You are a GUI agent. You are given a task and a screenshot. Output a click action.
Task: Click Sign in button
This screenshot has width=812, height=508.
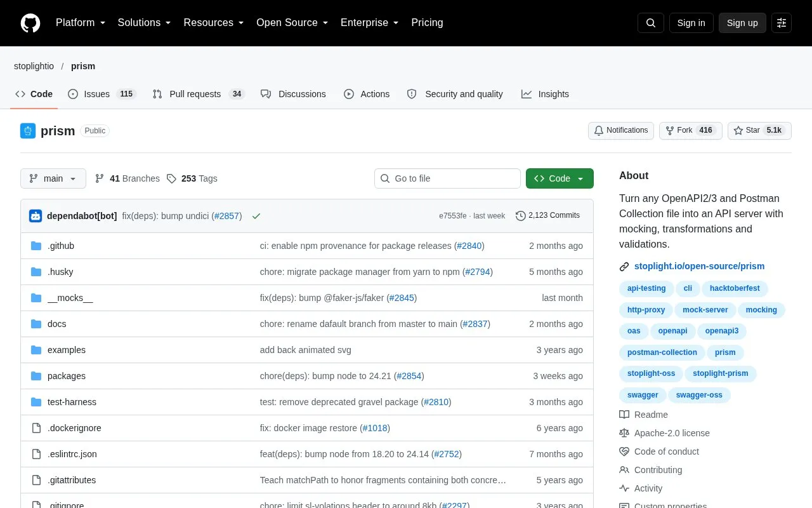pos(691,23)
